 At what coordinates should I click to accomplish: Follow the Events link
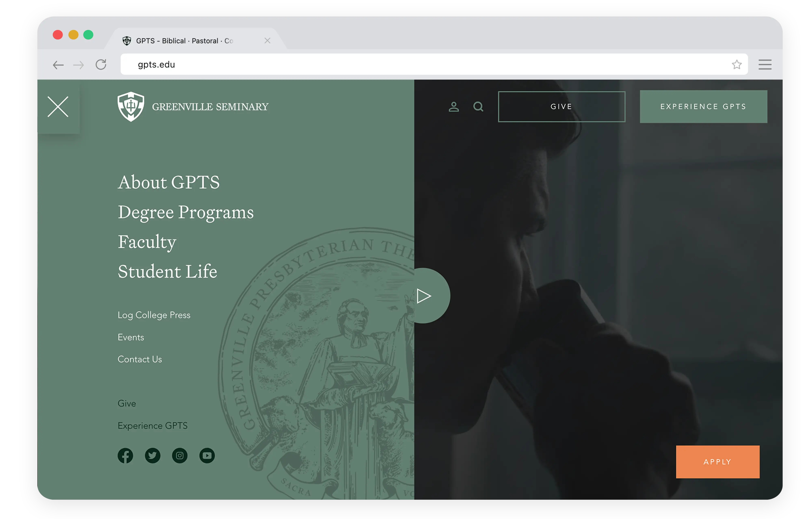click(131, 337)
